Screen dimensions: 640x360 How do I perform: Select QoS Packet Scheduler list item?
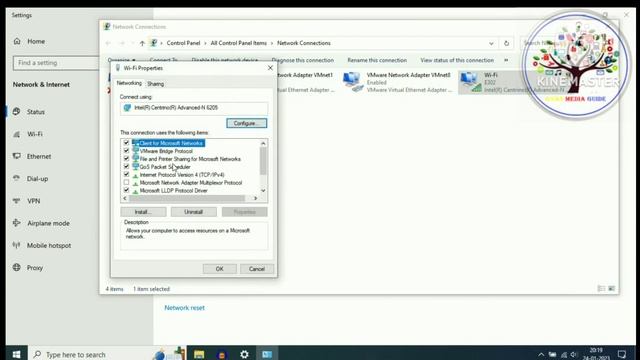(164, 167)
